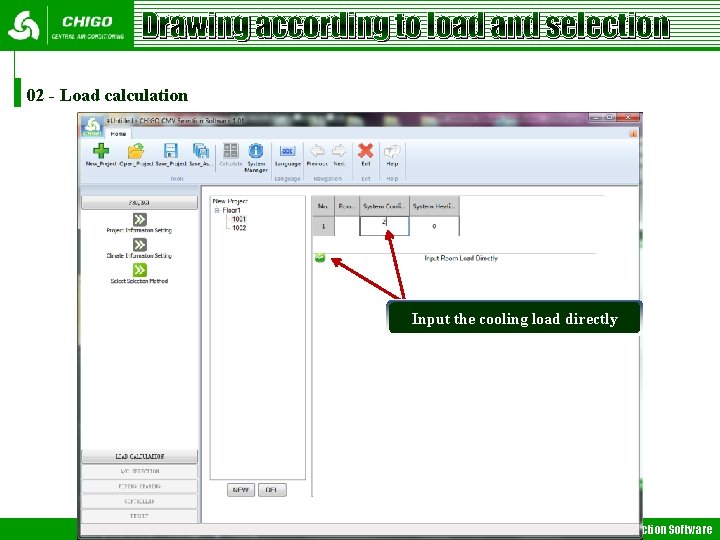
Task: Open the third sidebar section from the bottom
Action: (140, 486)
